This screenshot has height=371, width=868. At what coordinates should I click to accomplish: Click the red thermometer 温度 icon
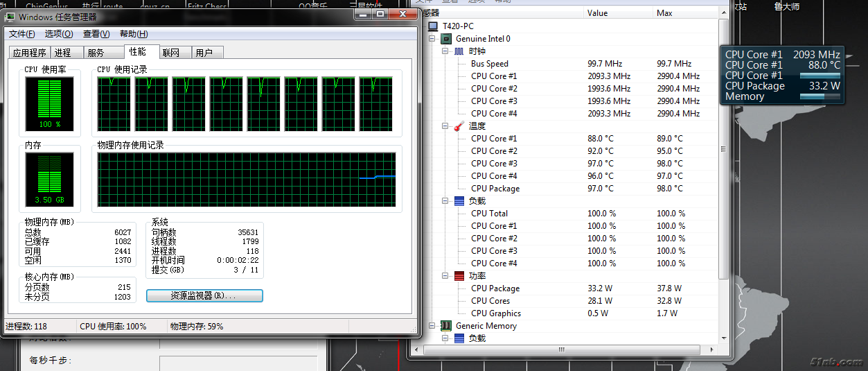point(459,126)
